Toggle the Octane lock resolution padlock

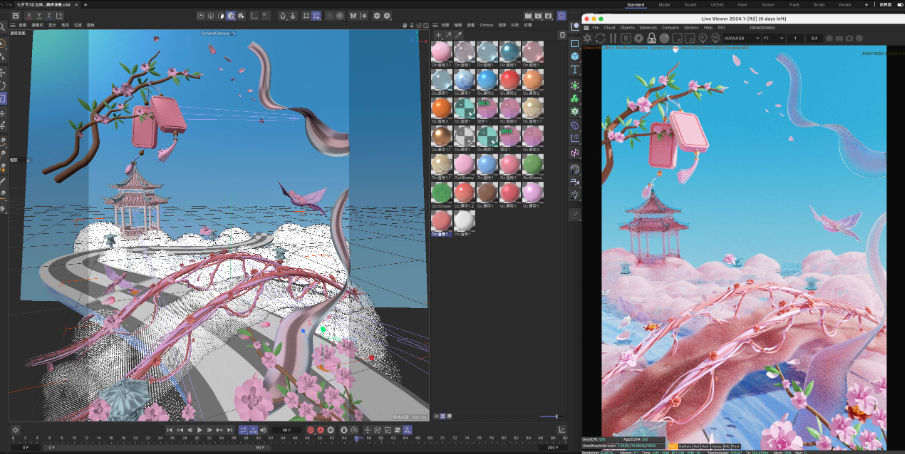649,37
